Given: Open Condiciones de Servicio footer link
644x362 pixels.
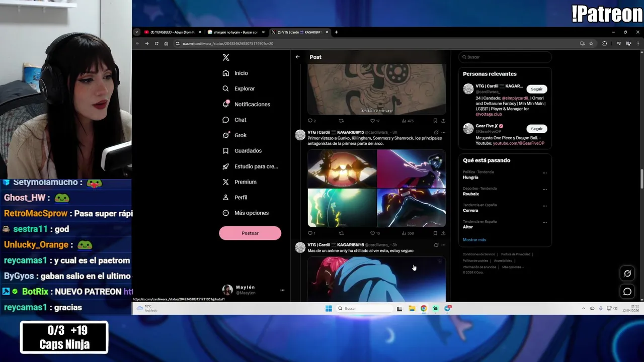Looking at the screenshot, I should [x=479, y=254].
